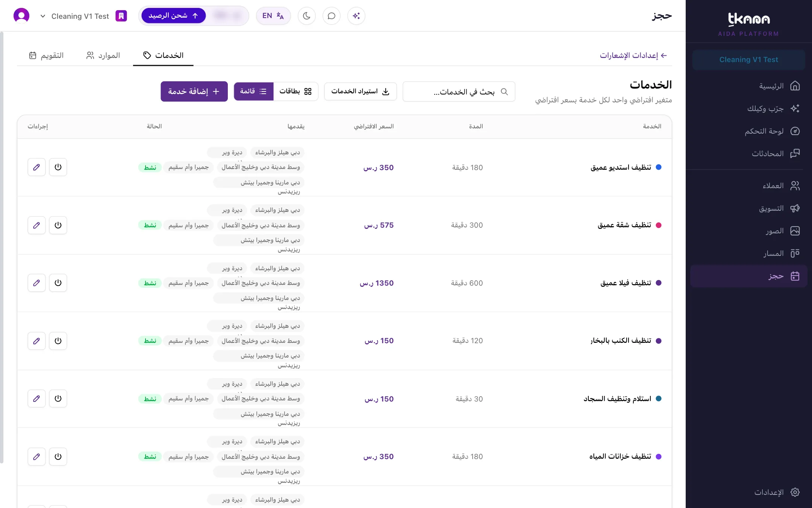This screenshot has width=812, height=508.
Task: Open المحادثات conversations in the sidebar
Action: pos(748,154)
